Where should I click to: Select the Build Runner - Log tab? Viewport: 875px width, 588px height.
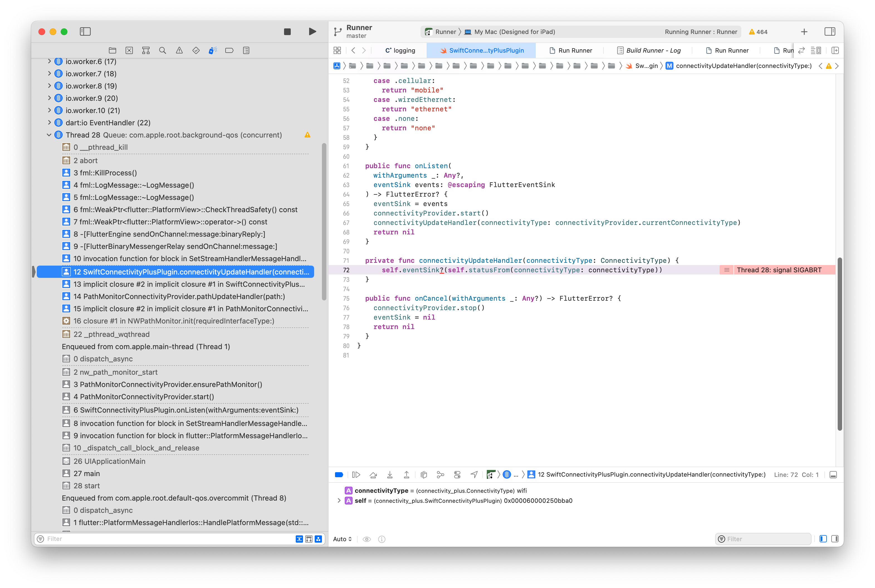[x=649, y=50]
